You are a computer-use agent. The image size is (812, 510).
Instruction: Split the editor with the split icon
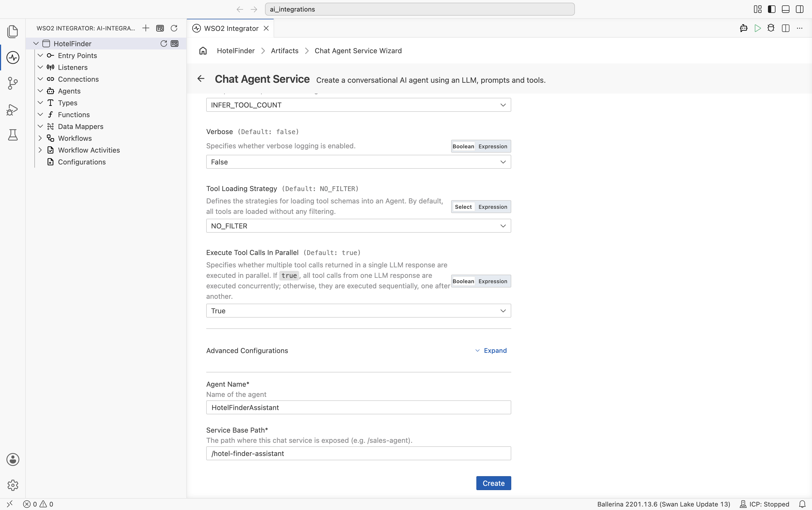coord(785,28)
